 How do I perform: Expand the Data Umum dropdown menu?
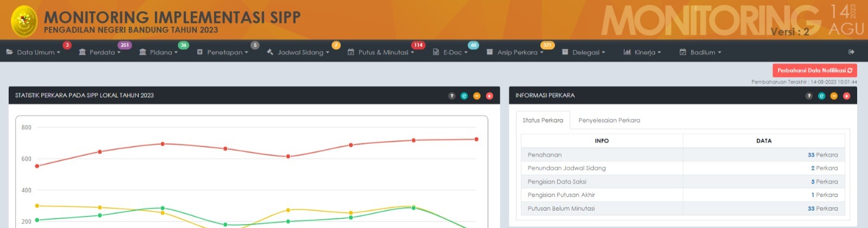(34, 53)
